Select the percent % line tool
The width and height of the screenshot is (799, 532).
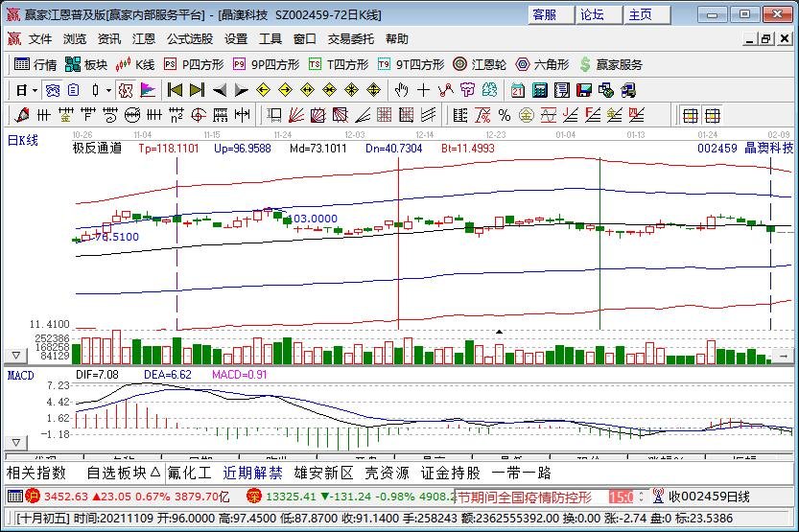[505, 116]
